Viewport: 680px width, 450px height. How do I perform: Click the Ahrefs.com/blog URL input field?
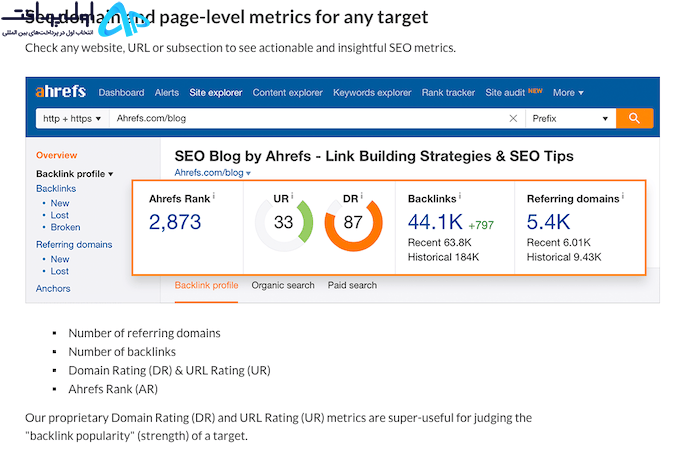(x=308, y=118)
